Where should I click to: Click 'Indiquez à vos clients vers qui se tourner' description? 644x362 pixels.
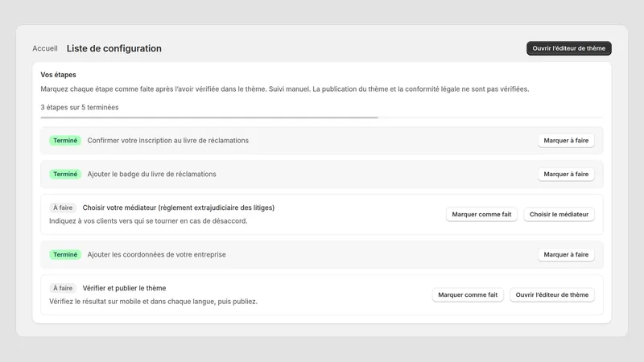coord(148,220)
